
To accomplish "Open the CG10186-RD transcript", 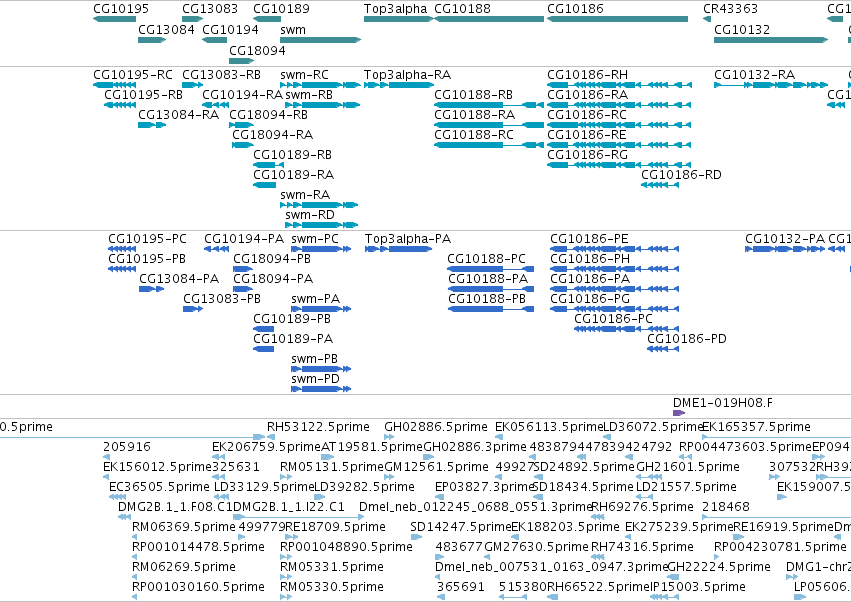I will coord(660,185).
